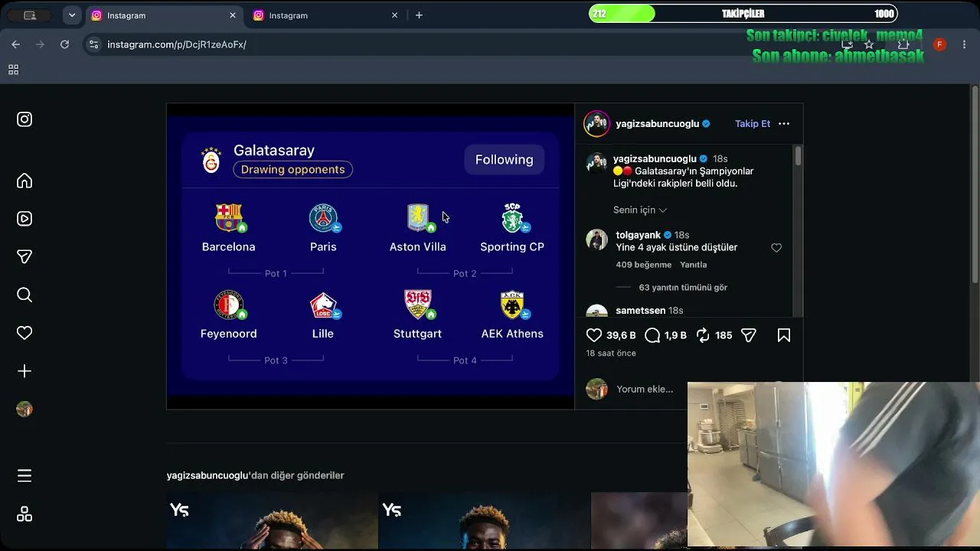This screenshot has height=551, width=980.
Task: Click tolgayank's comment avatar
Action: click(596, 240)
